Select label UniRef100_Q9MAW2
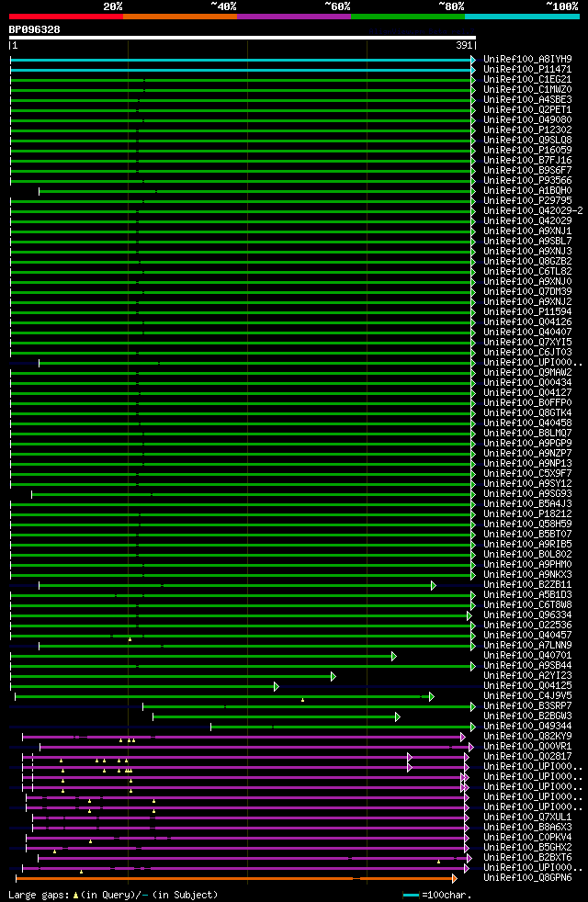The image size is (588, 902). (527, 373)
